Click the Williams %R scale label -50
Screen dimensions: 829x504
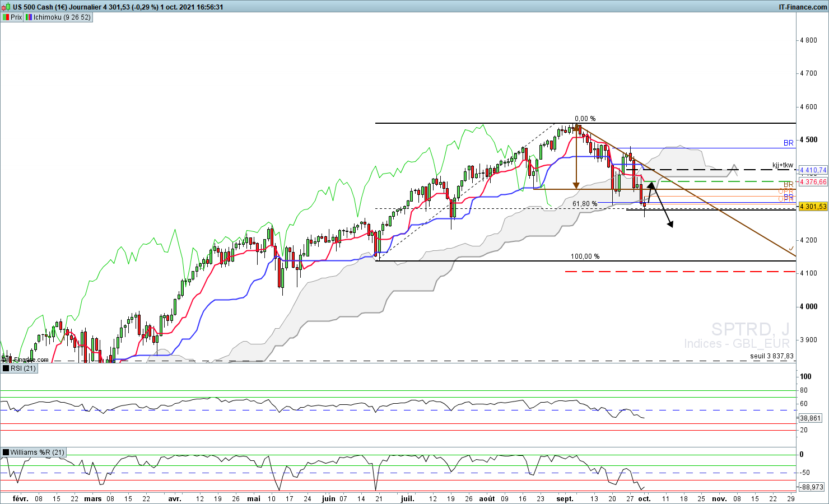[x=805, y=473]
